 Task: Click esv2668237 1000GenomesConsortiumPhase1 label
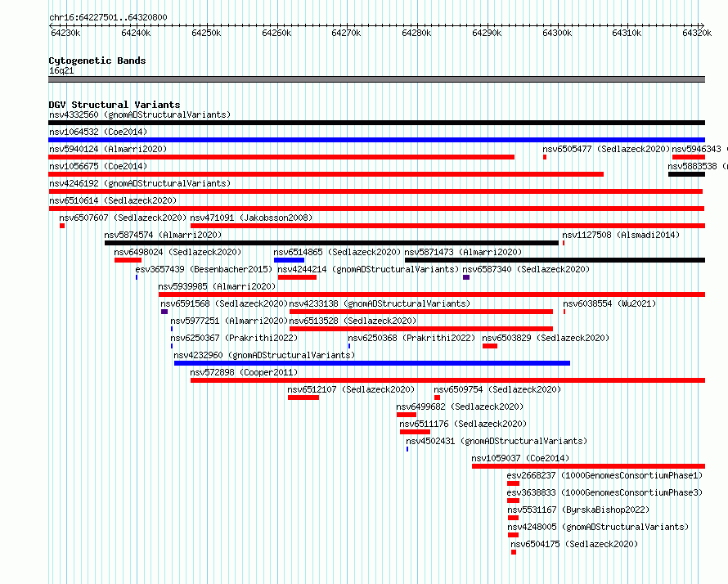(x=604, y=475)
